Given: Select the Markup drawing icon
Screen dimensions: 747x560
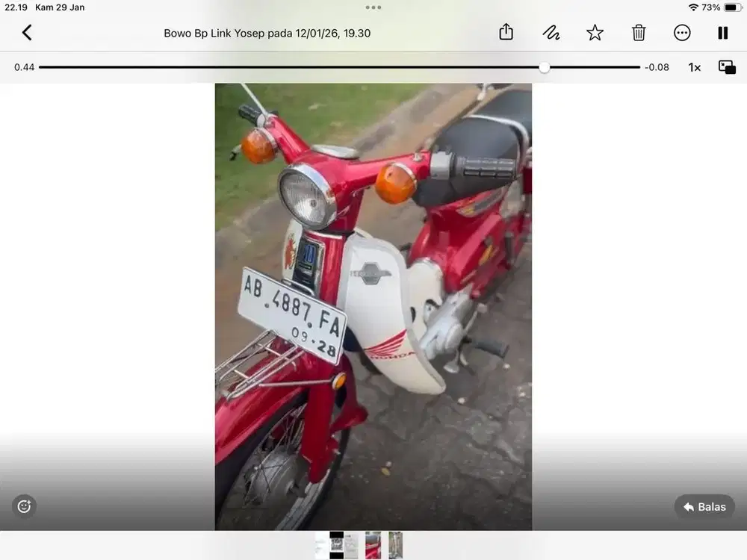Looking at the screenshot, I should pos(551,32).
